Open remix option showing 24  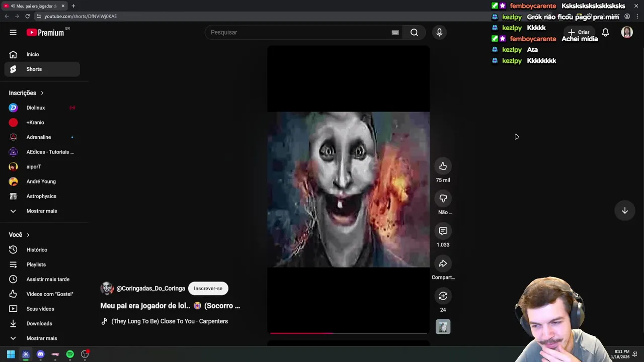click(x=443, y=296)
